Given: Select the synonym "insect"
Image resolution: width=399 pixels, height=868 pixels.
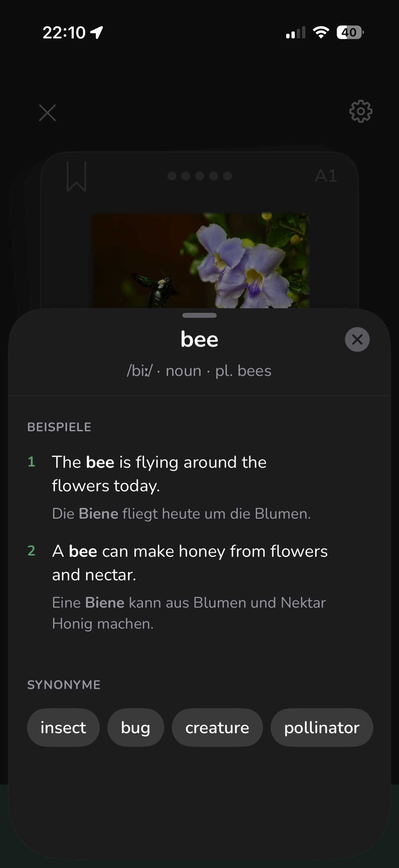Looking at the screenshot, I should click(63, 728).
